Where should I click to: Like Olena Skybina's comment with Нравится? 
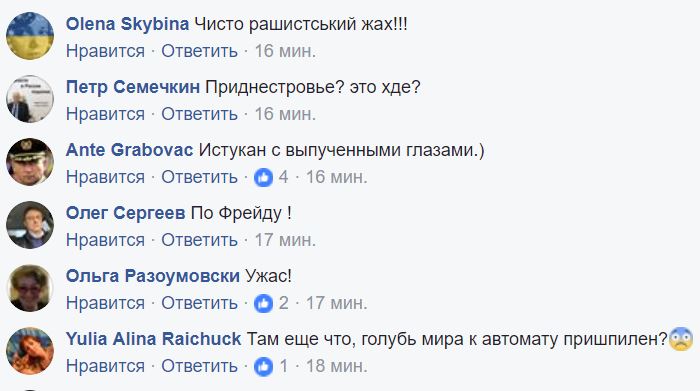pos(105,51)
